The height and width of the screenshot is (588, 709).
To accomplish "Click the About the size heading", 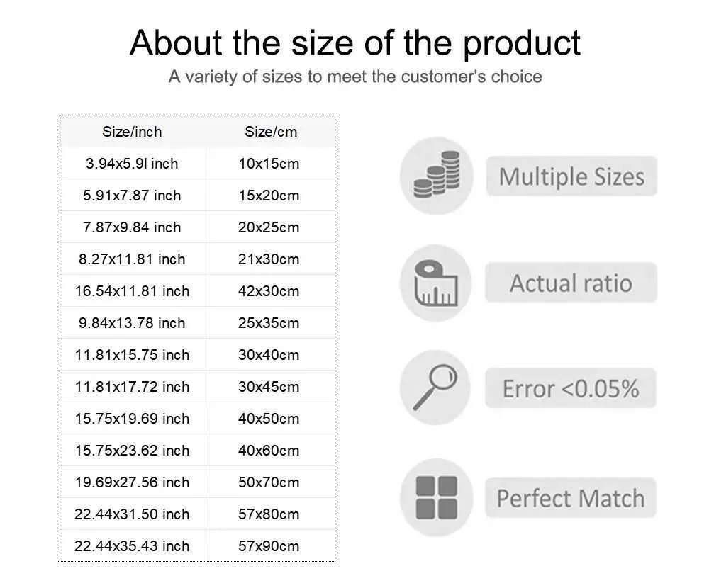I will pos(355,43).
